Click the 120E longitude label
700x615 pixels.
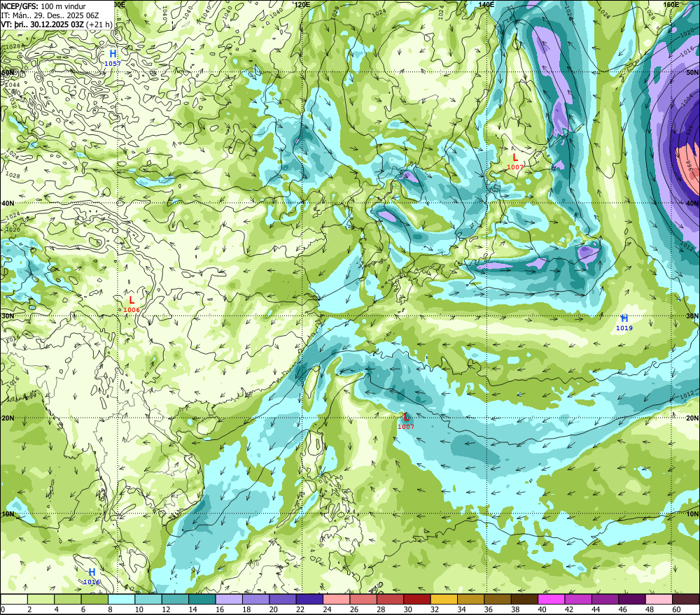pos(302,4)
